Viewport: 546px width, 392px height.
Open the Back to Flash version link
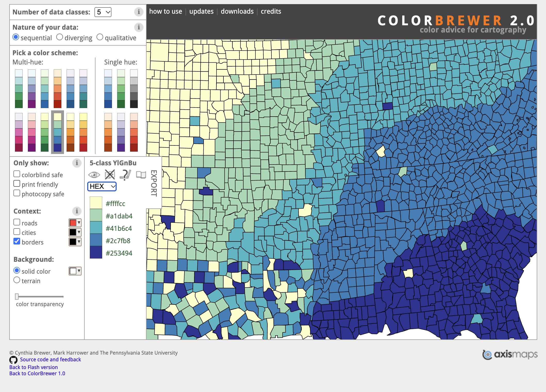pos(34,367)
